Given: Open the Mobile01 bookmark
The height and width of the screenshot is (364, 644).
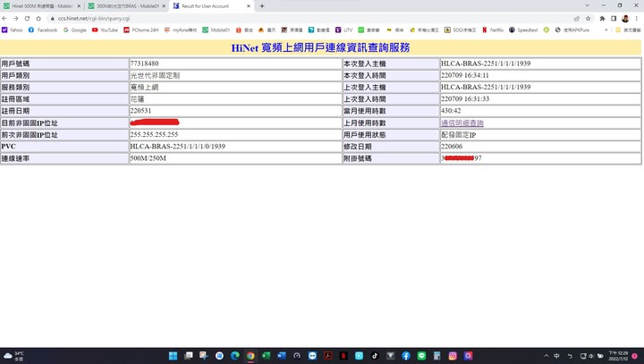Looking at the screenshot, I should point(216,30).
